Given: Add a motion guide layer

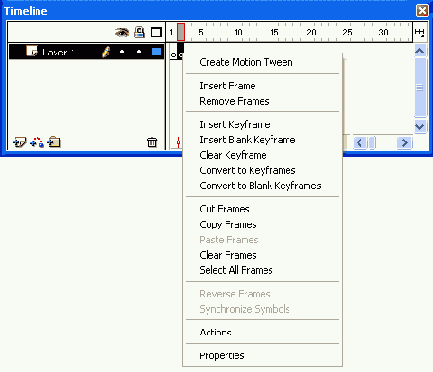Looking at the screenshot, I should coord(37,142).
